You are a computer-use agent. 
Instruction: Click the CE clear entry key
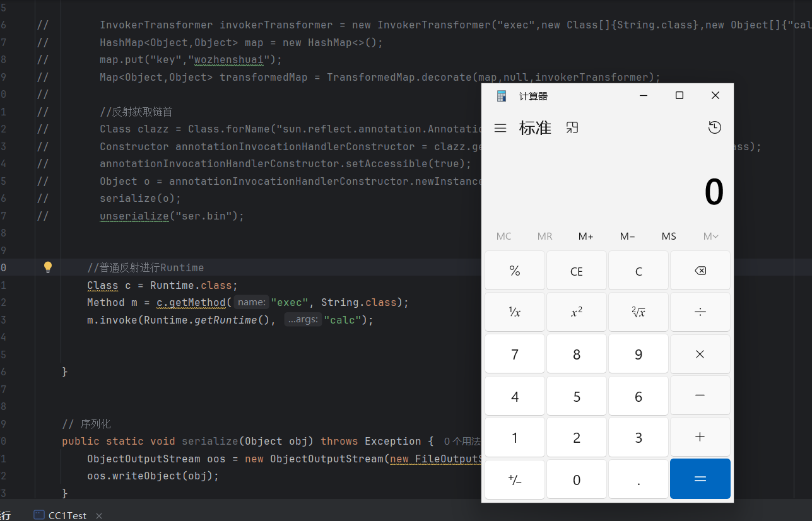coord(577,271)
